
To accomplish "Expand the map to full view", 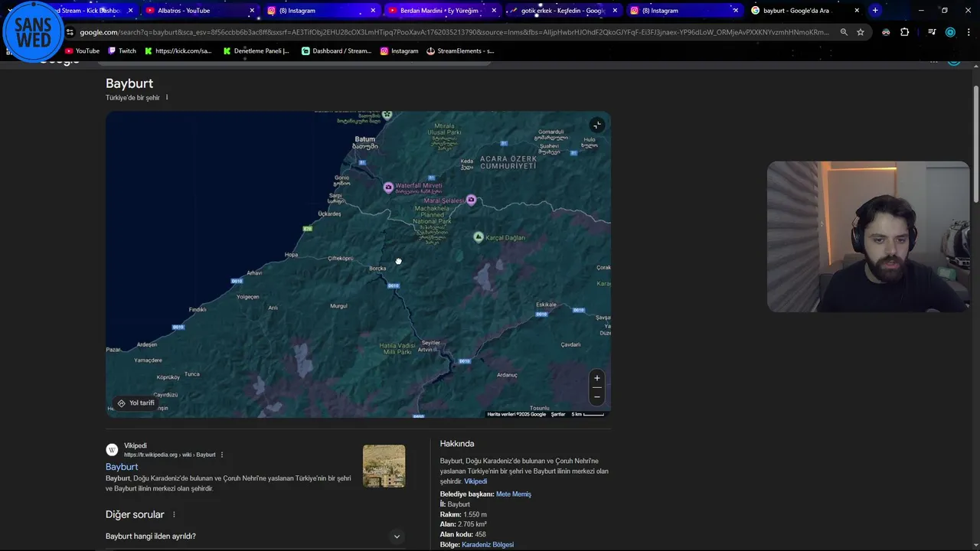I will point(597,125).
